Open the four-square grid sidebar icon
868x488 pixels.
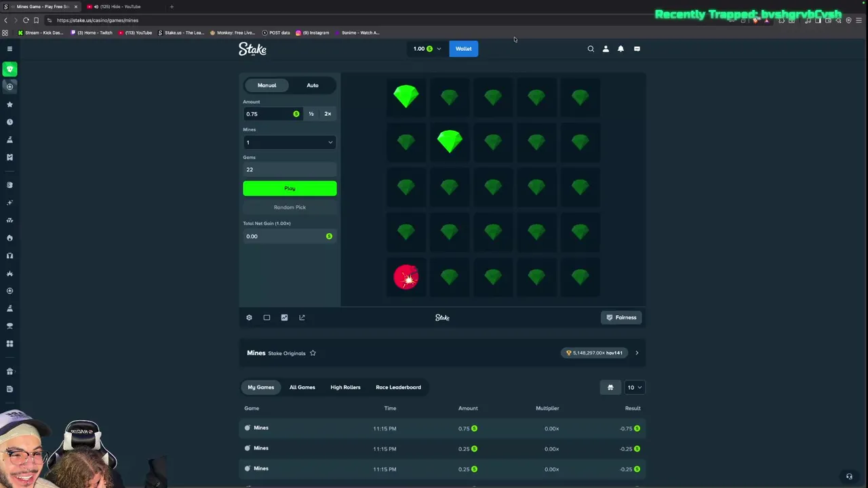[9, 344]
